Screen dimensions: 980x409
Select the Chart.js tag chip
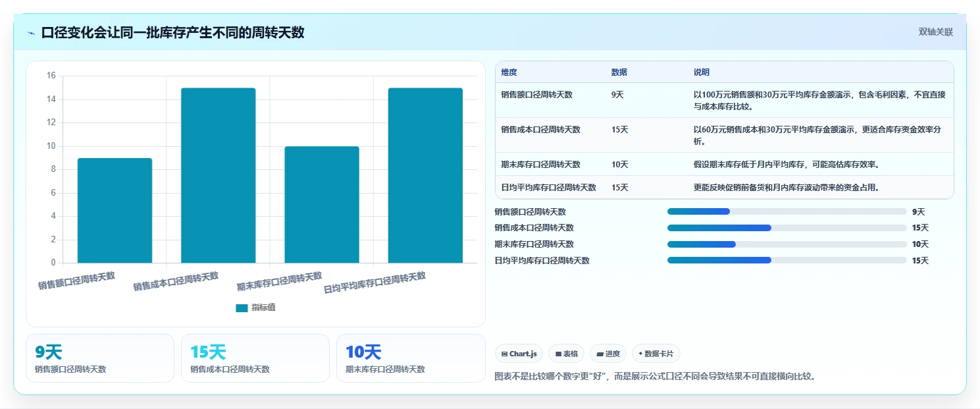click(x=519, y=354)
